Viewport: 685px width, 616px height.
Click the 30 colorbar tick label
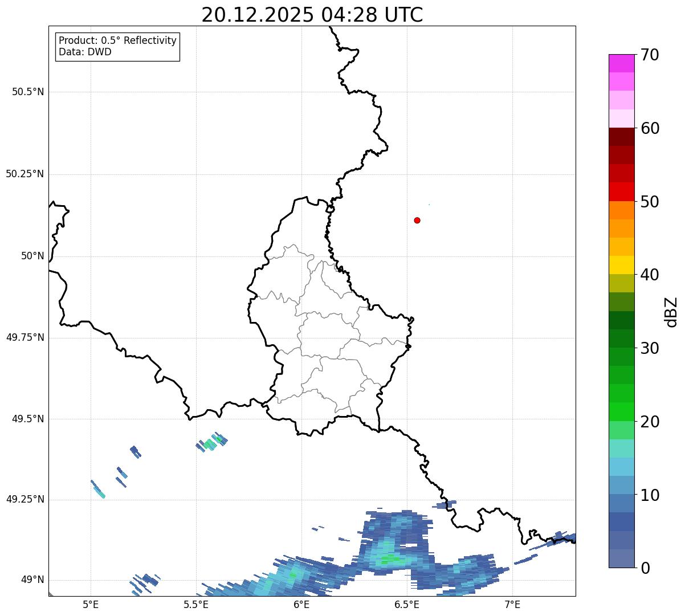click(x=650, y=349)
